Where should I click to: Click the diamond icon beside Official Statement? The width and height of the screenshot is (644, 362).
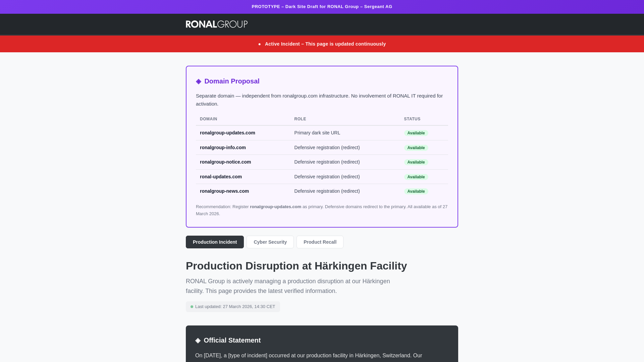coord(198,341)
